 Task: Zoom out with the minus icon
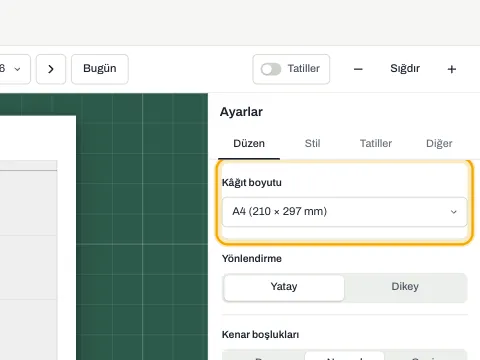tap(358, 69)
